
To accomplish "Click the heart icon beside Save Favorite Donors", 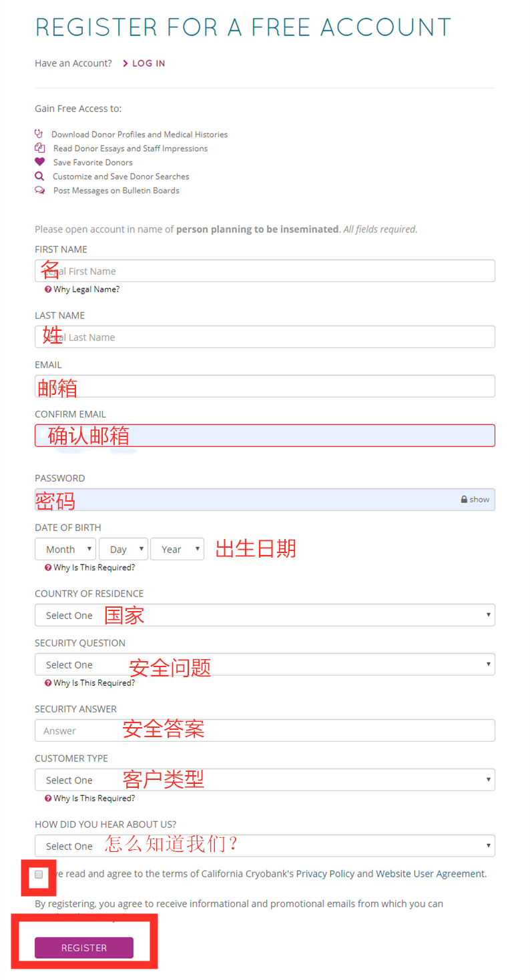I will (x=39, y=162).
